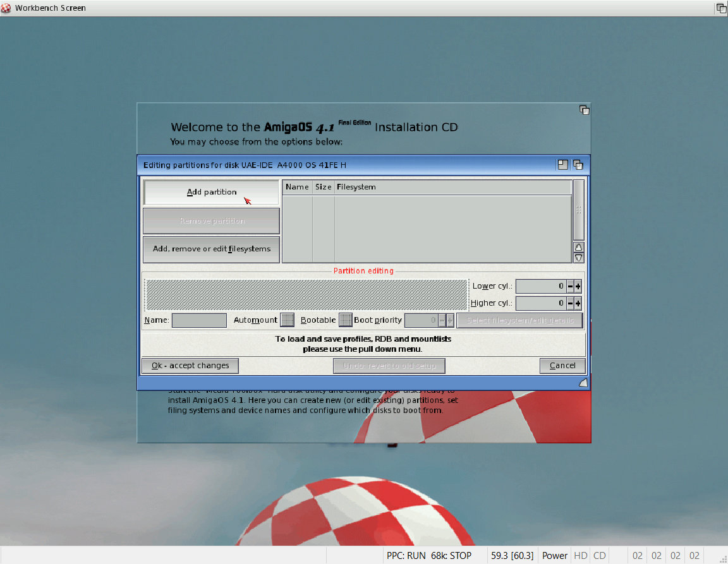Click the Workbench Screen depth gadget
728x564 pixels.
[722, 8]
